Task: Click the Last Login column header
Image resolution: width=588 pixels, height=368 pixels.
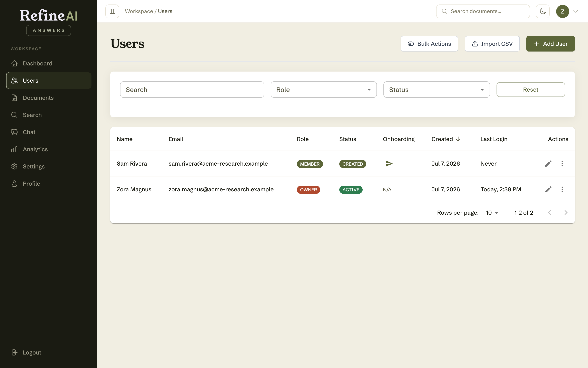Action: pyautogui.click(x=494, y=139)
